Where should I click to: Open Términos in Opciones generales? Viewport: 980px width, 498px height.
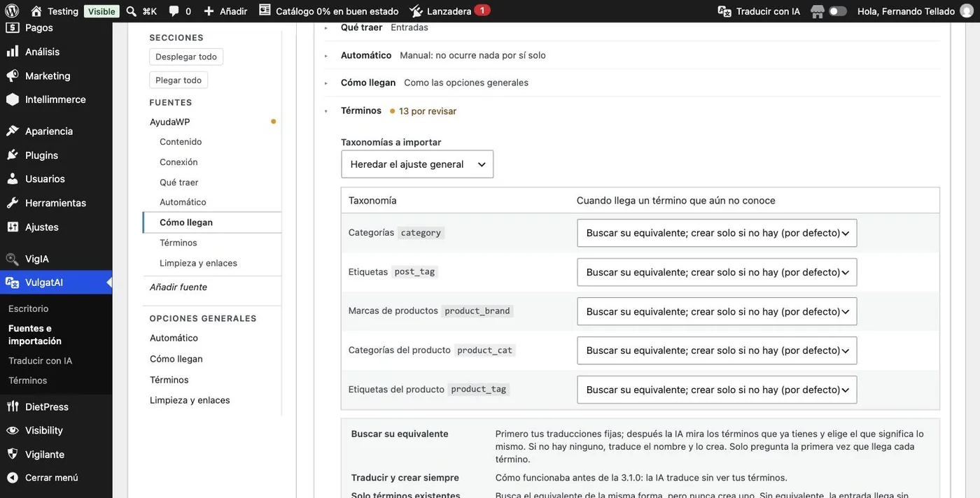tap(169, 380)
